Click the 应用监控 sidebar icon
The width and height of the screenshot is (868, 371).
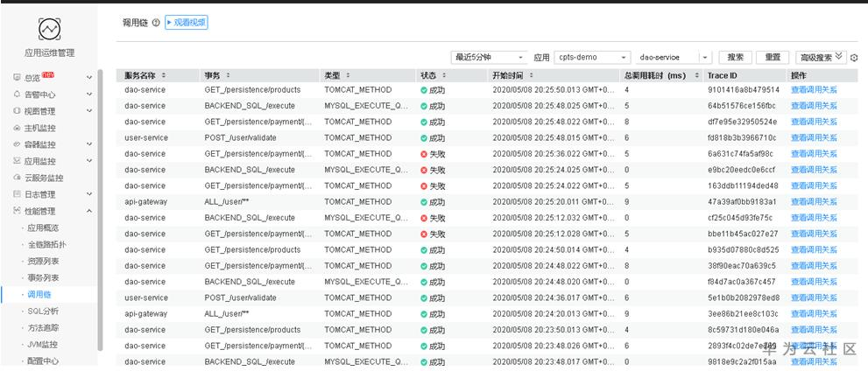(18, 161)
